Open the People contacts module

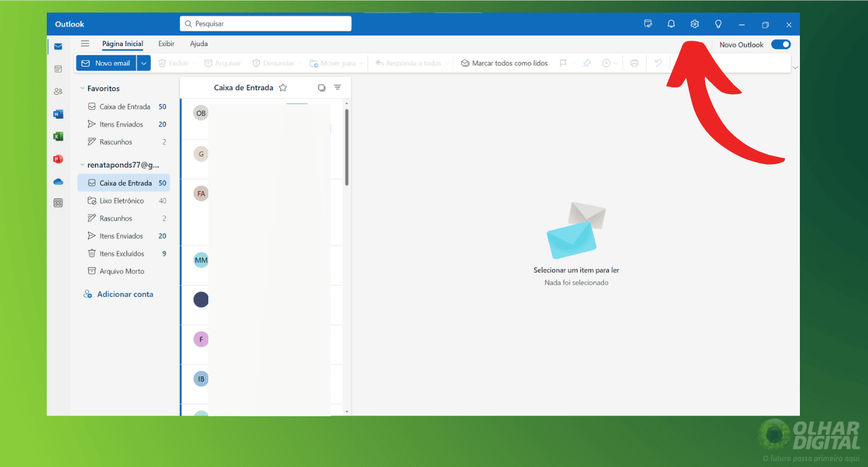point(58,91)
